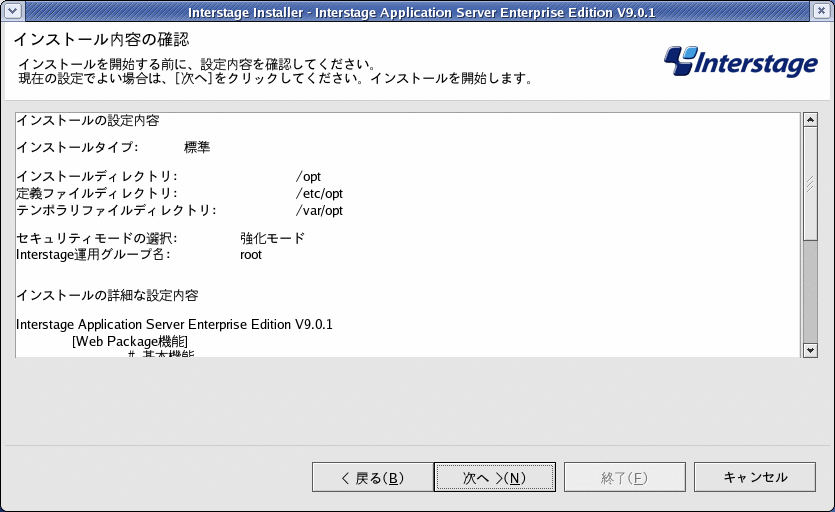Close the Interstage Installer window
Image resolution: width=835 pixels, height=512 pixels.
[822, 11]
